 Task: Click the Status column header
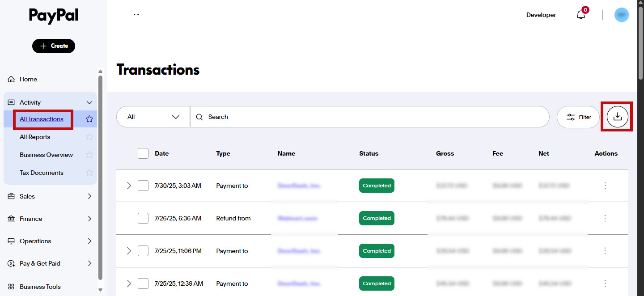tap(369, 153)
